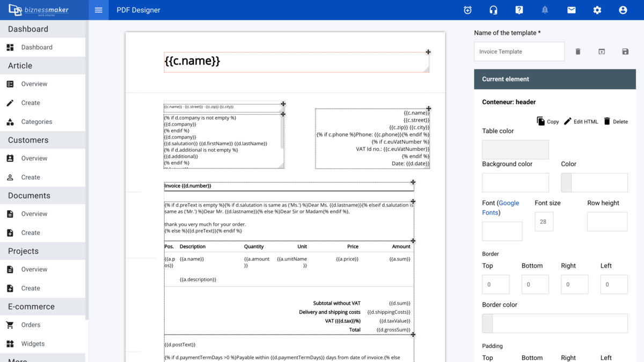Click the add alarm timer icon
This screenshot has width=644, height=362.
[467, 10]
